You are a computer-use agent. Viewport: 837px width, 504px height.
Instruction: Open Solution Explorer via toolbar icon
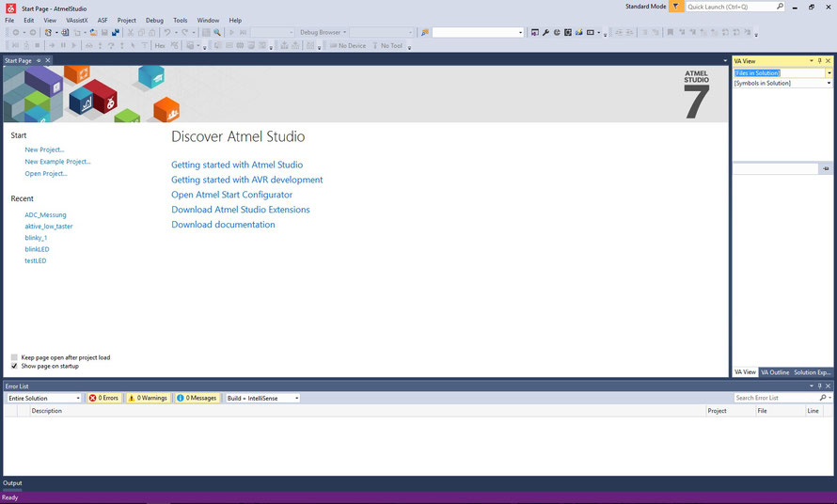(535, 33)
